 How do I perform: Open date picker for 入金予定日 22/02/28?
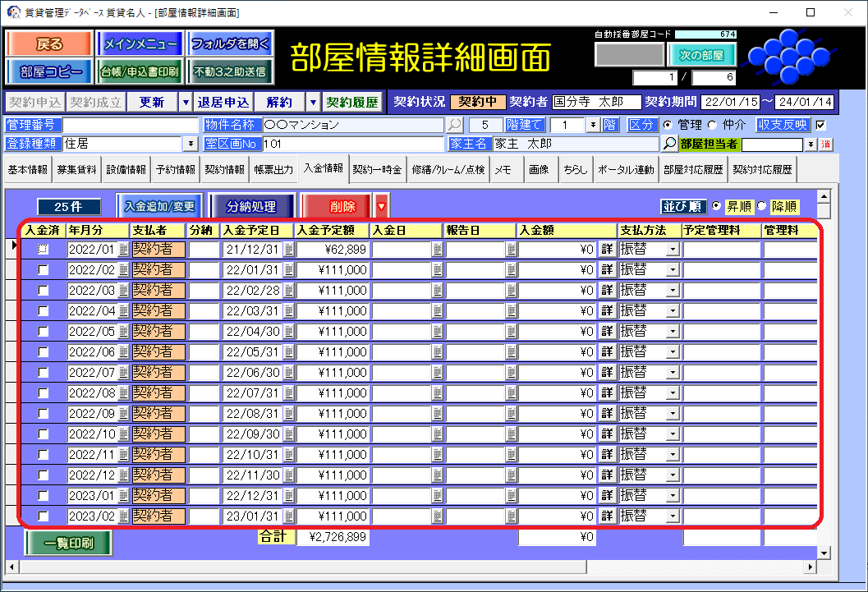point(288,291)
